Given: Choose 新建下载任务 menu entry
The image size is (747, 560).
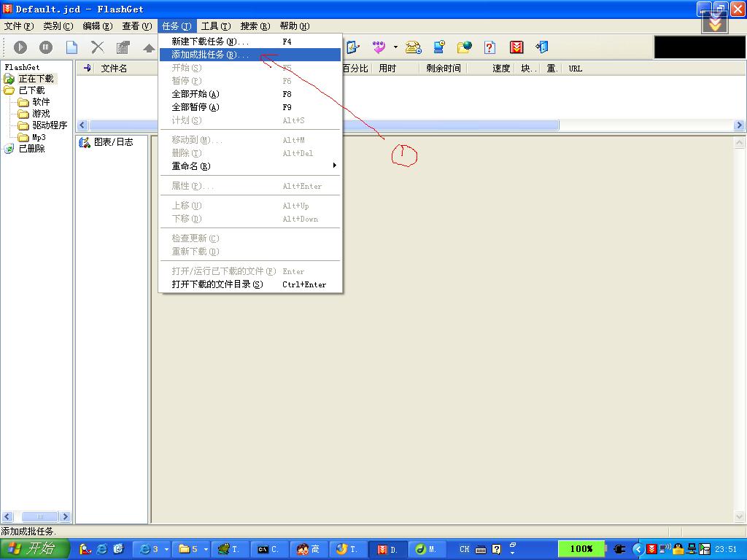Looking at the screenshot, I should (x=210, y=42).
